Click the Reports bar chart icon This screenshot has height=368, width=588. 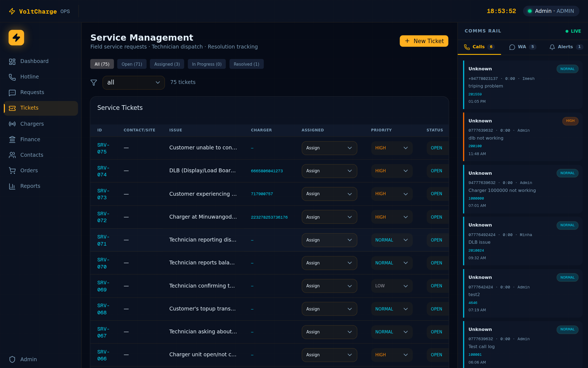[x=12, y=186]
